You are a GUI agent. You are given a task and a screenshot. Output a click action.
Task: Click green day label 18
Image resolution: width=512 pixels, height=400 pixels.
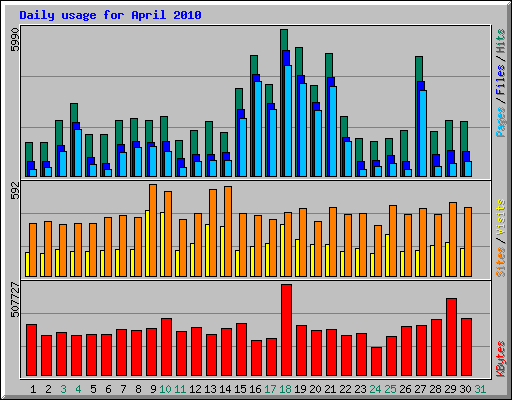[285, 389]
